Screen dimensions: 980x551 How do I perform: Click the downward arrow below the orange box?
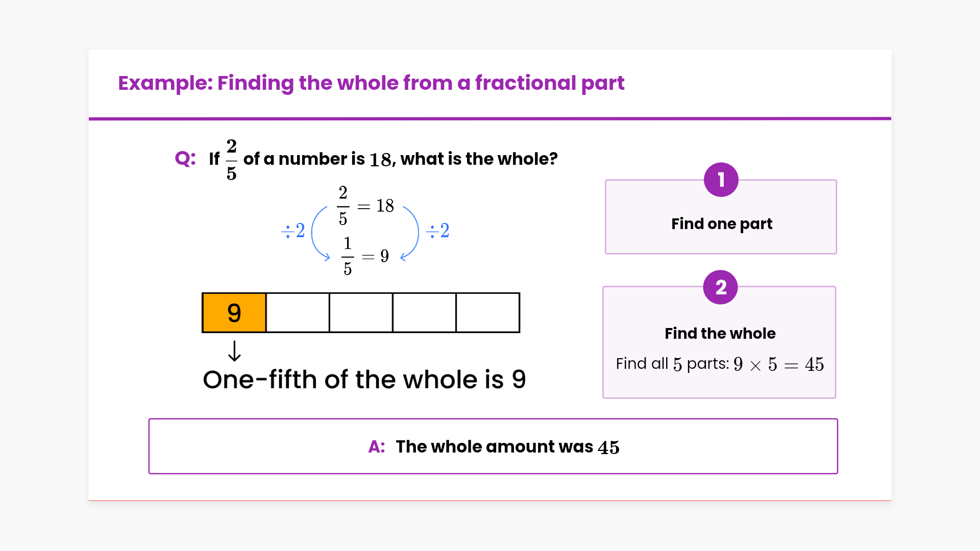click(234, 351)
